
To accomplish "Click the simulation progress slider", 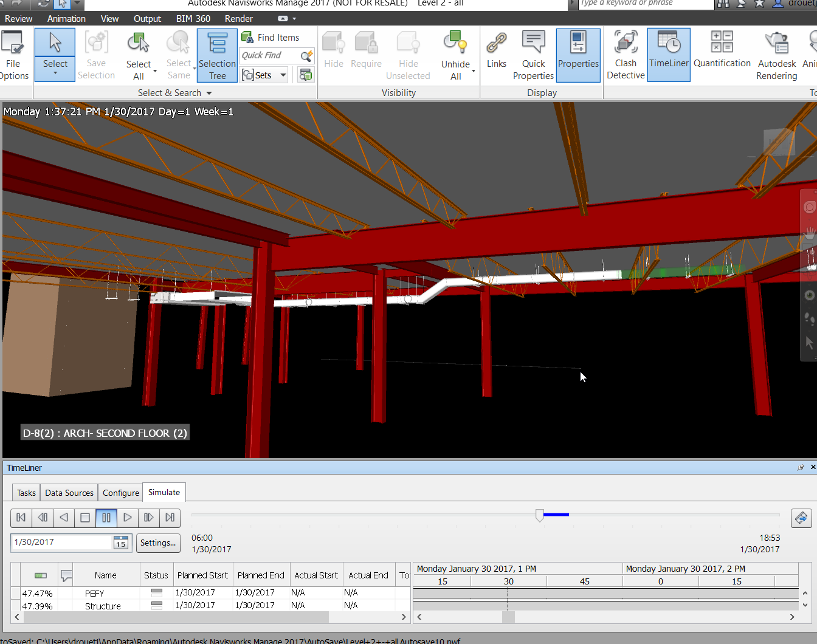I will (540, 515).
